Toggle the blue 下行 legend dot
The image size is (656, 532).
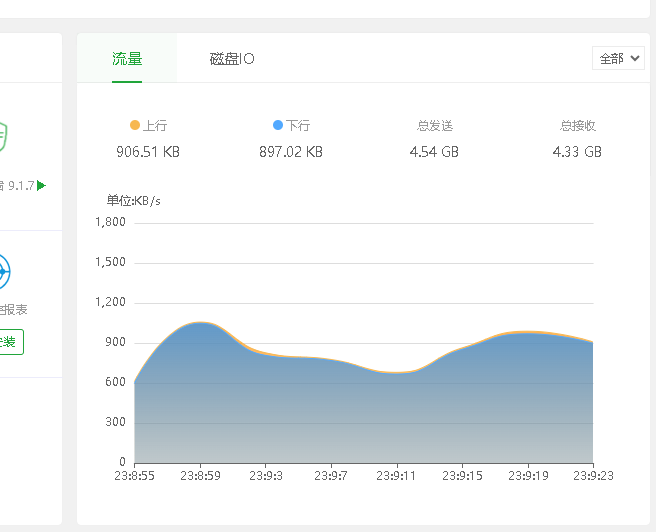(278, 125)
